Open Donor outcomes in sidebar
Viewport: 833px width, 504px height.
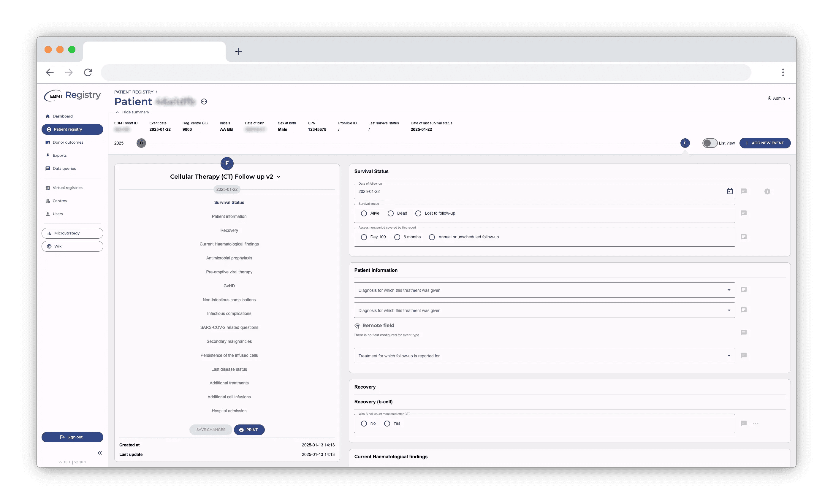click(68, 142)
